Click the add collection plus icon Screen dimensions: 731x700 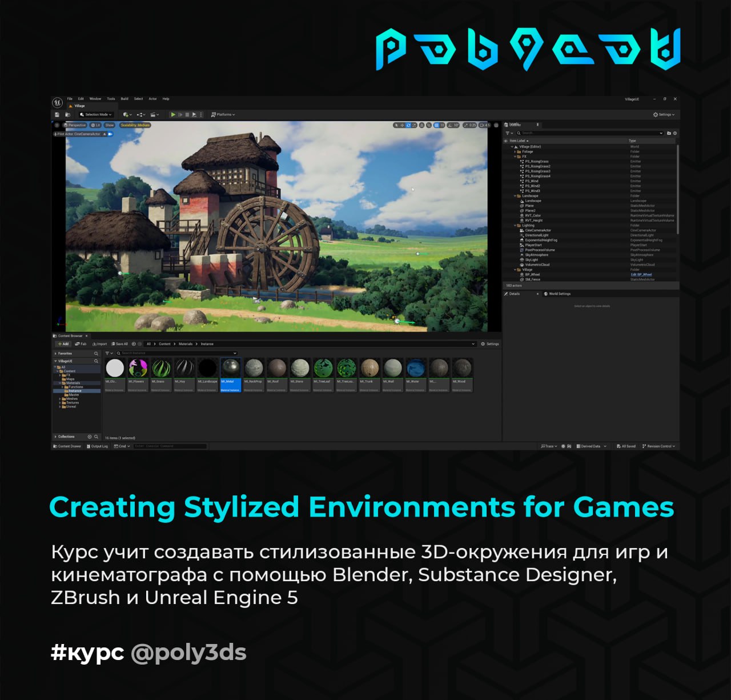click(90, 437)
